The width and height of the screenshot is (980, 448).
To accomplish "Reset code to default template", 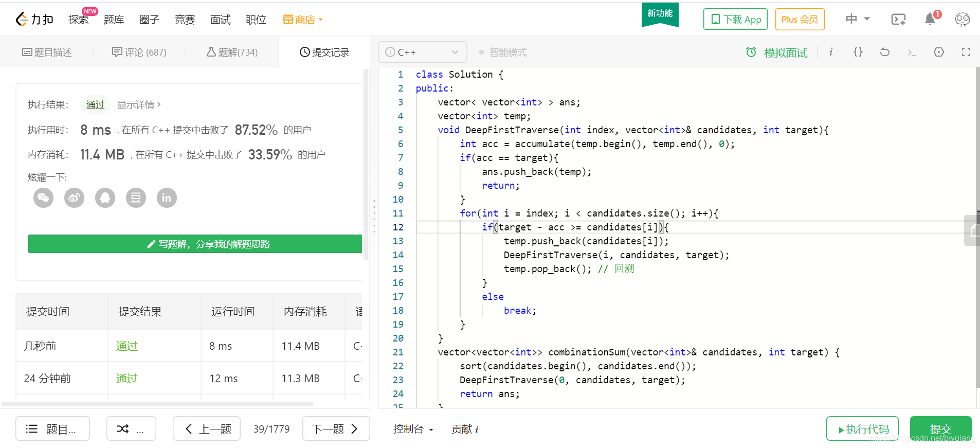I will click(x=884, y=52).
